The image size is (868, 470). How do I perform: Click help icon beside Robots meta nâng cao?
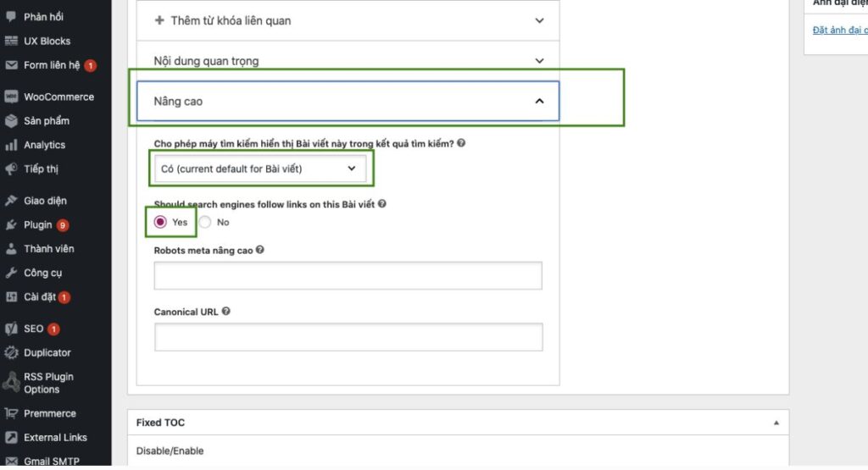(x=259, y=250)
